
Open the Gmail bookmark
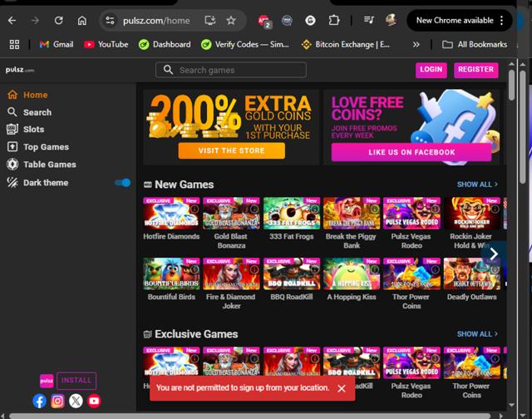click(x=57, y=44)
